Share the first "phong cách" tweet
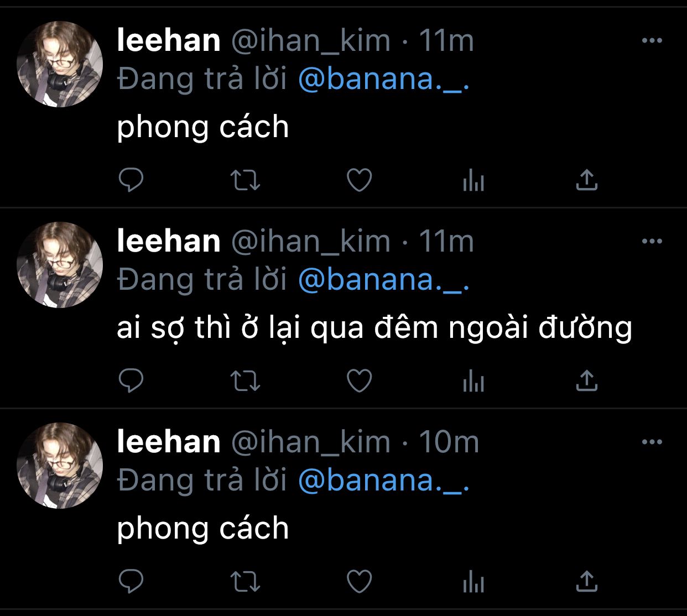This screenshot has width=687, height=616. [x=586, y=180]
